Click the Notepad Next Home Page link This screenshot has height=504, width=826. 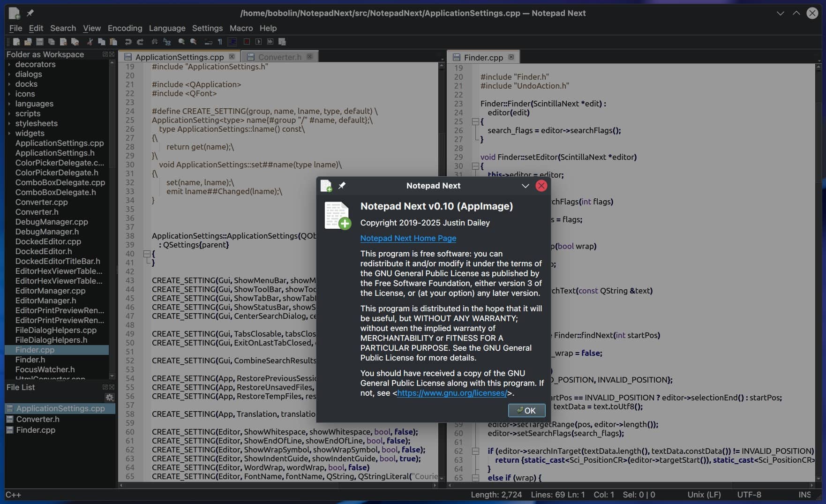pyautogui.click(x=408, y=239)
